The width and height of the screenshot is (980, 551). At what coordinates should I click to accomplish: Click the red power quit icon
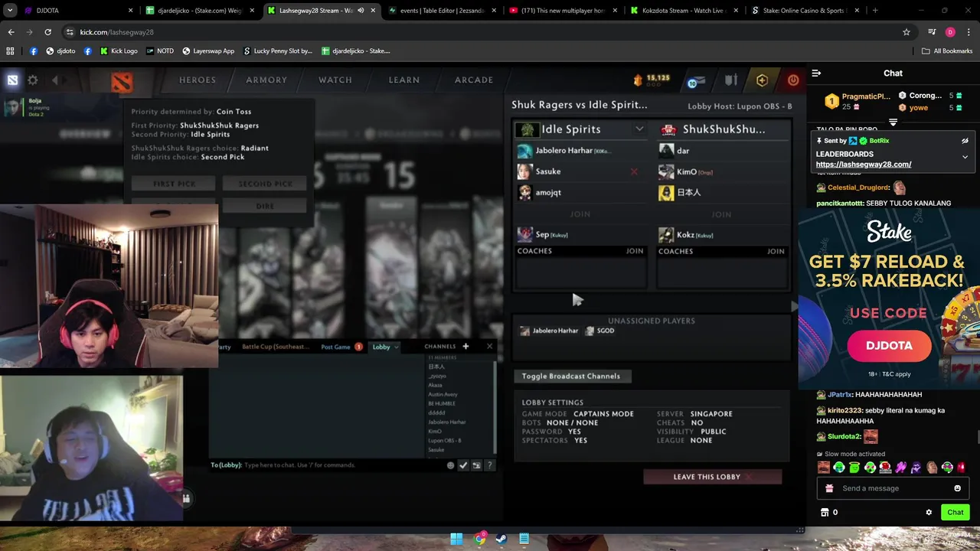point(793,80)
